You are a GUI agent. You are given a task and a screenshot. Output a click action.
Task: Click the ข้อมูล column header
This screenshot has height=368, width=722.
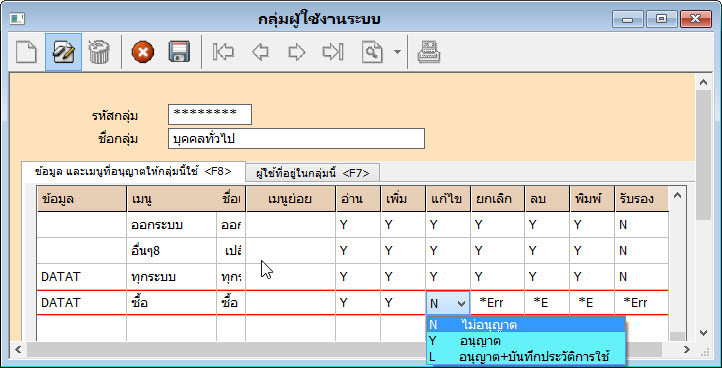click(82, 199)
